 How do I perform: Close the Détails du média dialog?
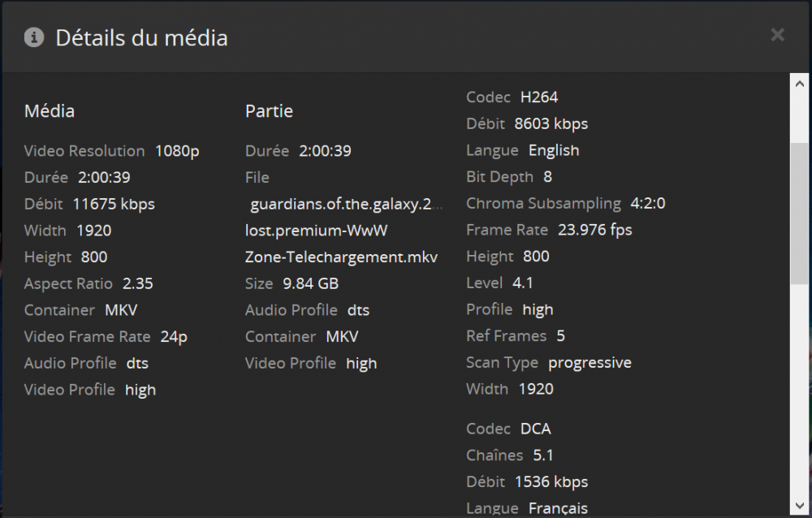point(777,34)
